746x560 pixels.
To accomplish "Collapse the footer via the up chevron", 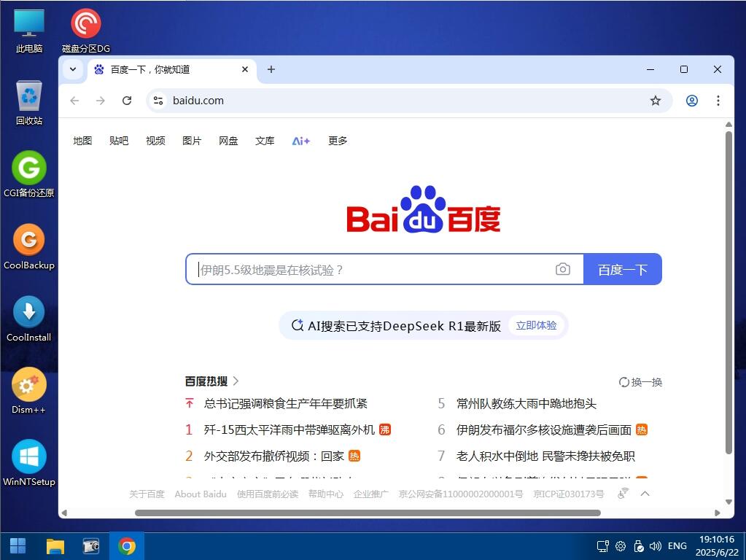I will (x=645, y=494).
